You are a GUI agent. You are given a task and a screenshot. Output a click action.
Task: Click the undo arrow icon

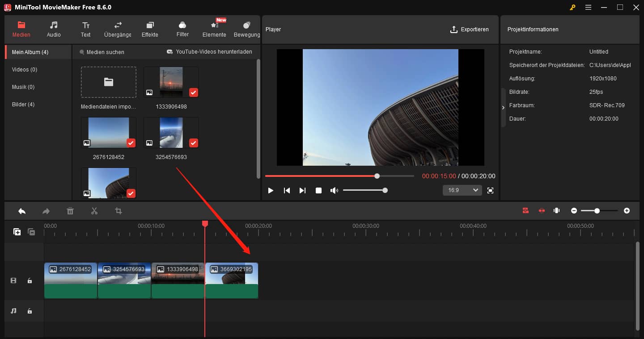coord(22,211)
